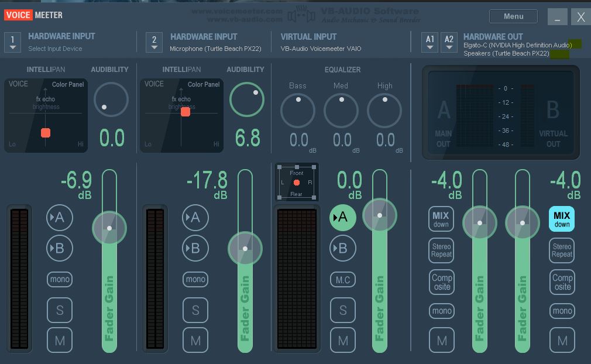Open the A1 hardware output selector

(429, 42)
